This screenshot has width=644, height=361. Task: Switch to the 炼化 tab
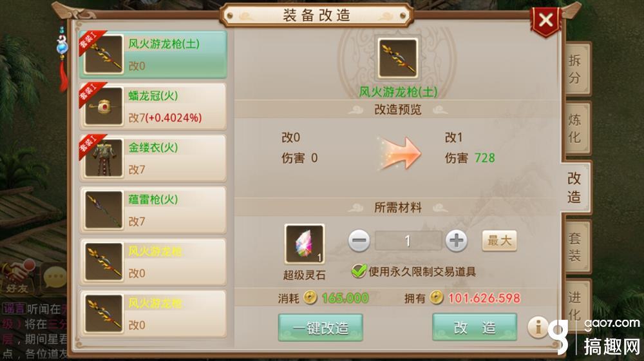[575, 128]
